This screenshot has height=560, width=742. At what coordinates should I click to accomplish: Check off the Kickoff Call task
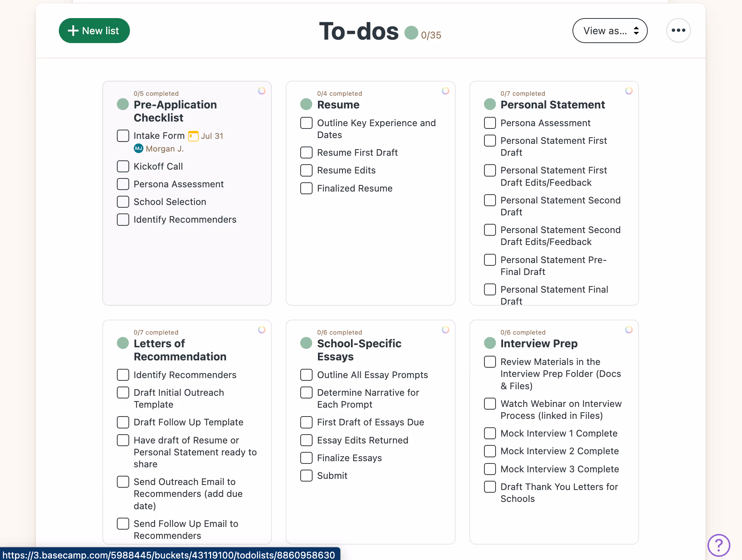click(123, 166)
